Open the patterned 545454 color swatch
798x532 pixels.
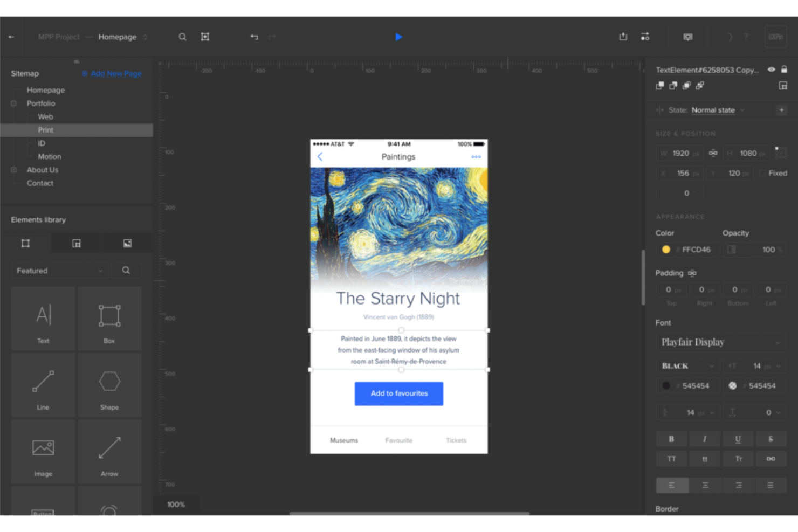click(x=732, y=386)
